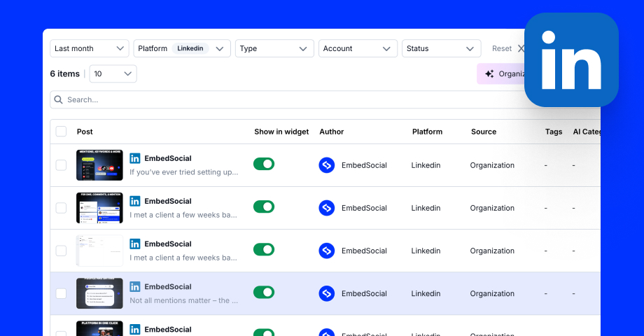Select the checkbox of the second 'I met a client' post
This screenshot has height=336, width=644.
tap(61, 251)
